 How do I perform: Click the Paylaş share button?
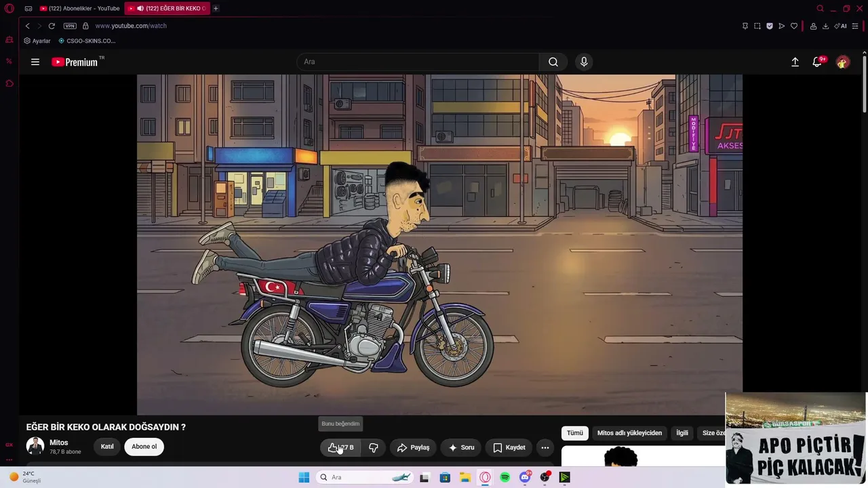click(413, 447)
